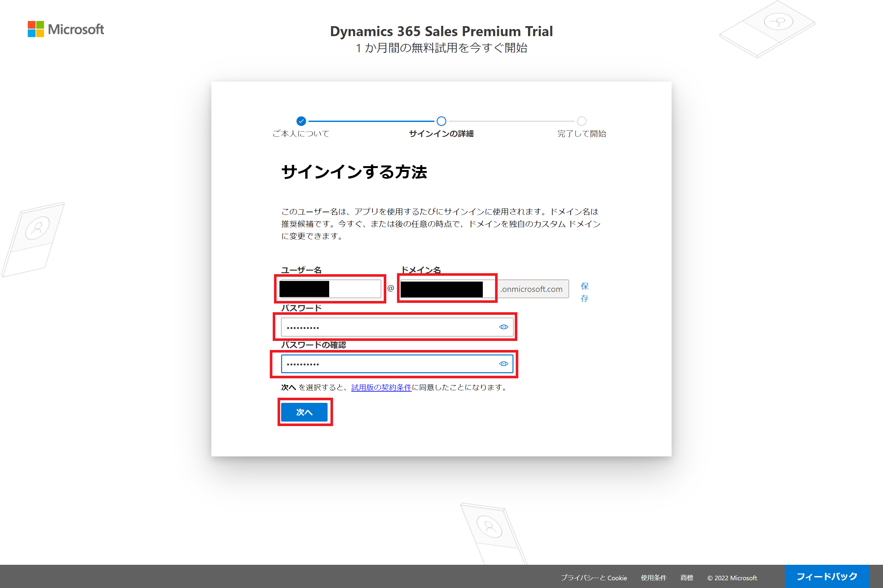Click the Microsoft logo
883x588 pixels.
pos(66,29)
